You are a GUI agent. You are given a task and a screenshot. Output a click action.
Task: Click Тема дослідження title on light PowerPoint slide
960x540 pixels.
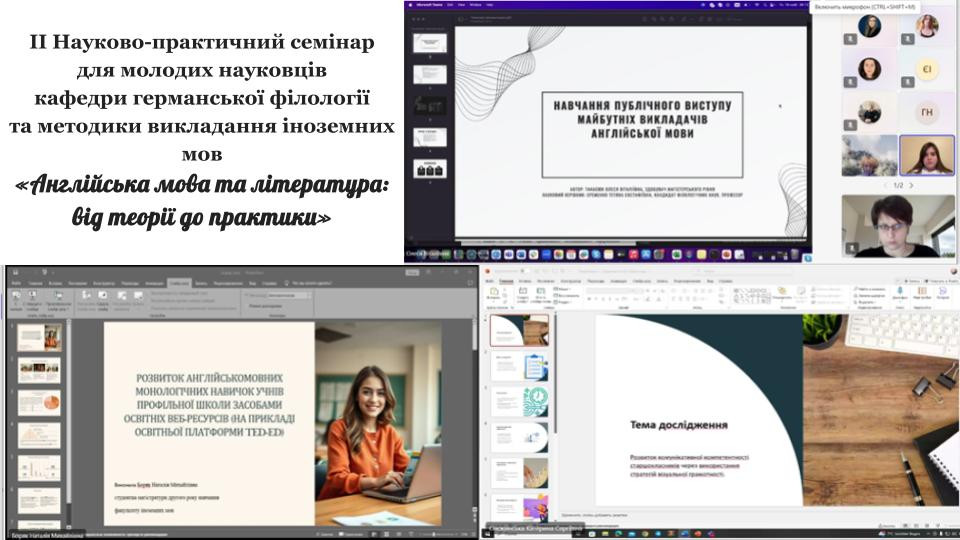tap(678, 424)
